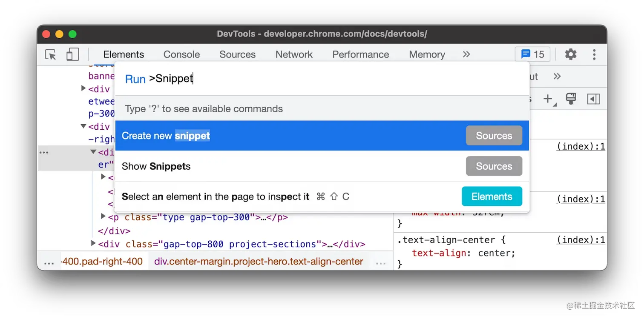Expand the p class type gap-top-300 node

(x=103, y=217)
